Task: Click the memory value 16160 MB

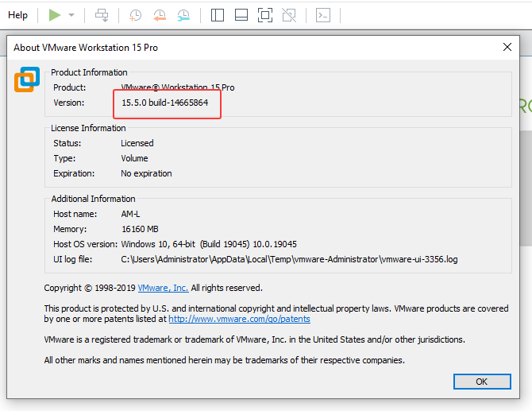Action: [x=140, y=229]
